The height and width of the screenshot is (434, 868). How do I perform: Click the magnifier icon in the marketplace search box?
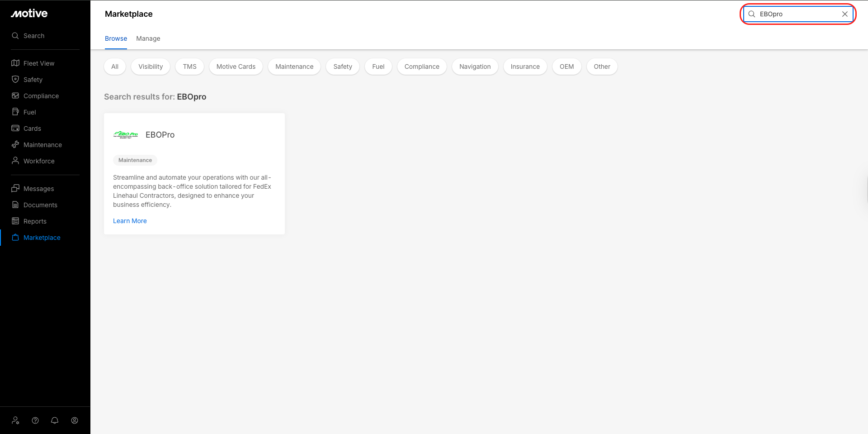(x=752, y=14)
